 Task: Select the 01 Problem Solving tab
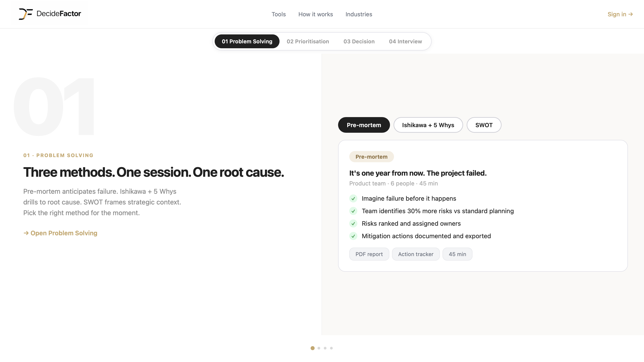pos(247,41)
